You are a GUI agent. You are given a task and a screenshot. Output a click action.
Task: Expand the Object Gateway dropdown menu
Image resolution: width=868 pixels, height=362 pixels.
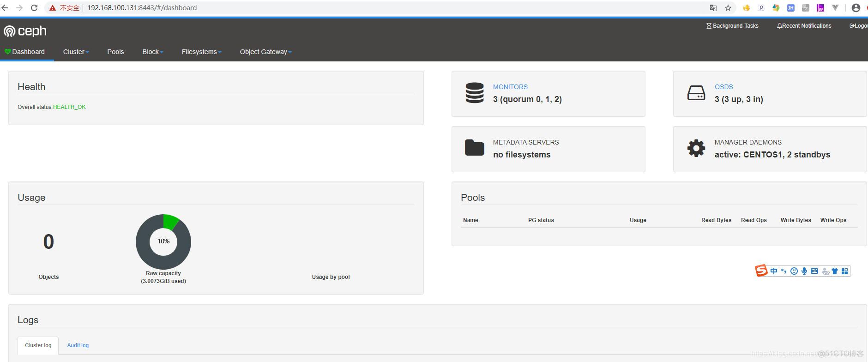coord(265,52)
